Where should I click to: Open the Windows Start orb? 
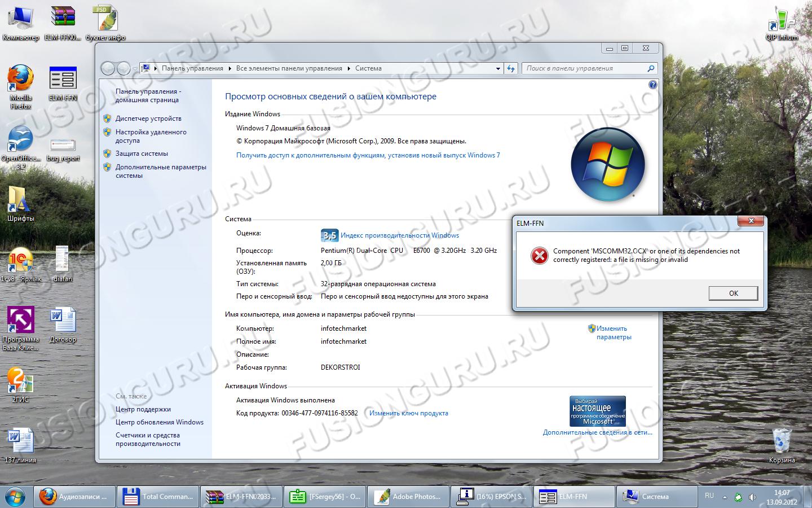point(15,497)
